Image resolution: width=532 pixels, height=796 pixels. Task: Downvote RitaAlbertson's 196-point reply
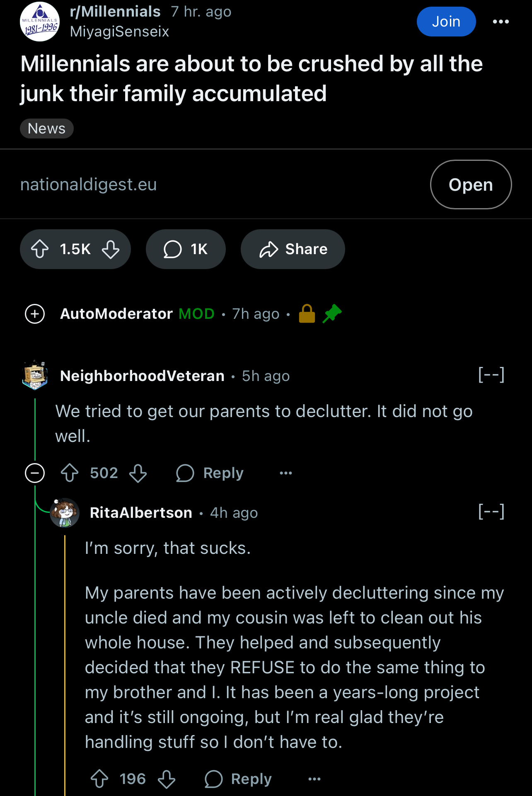pyautogui.click(x=167, y=779)
